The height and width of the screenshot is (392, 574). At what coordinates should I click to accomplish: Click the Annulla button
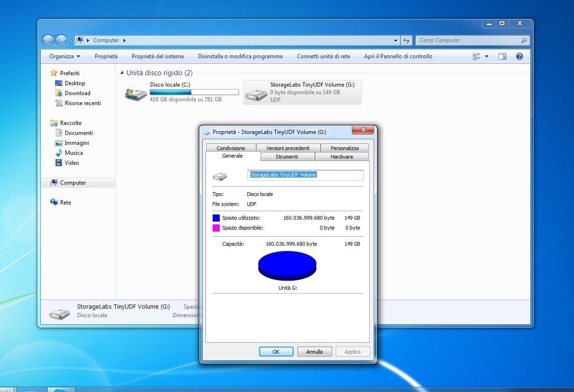coord(314,352)
